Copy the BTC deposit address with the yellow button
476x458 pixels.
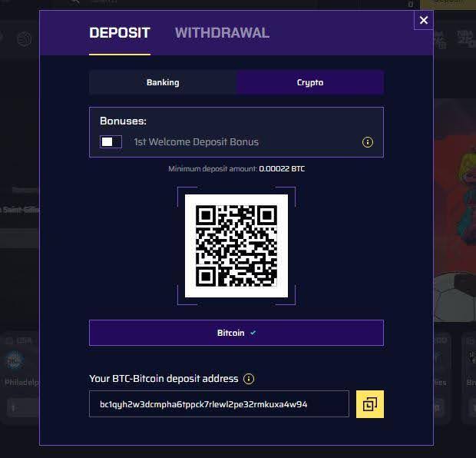pos(370,404)
